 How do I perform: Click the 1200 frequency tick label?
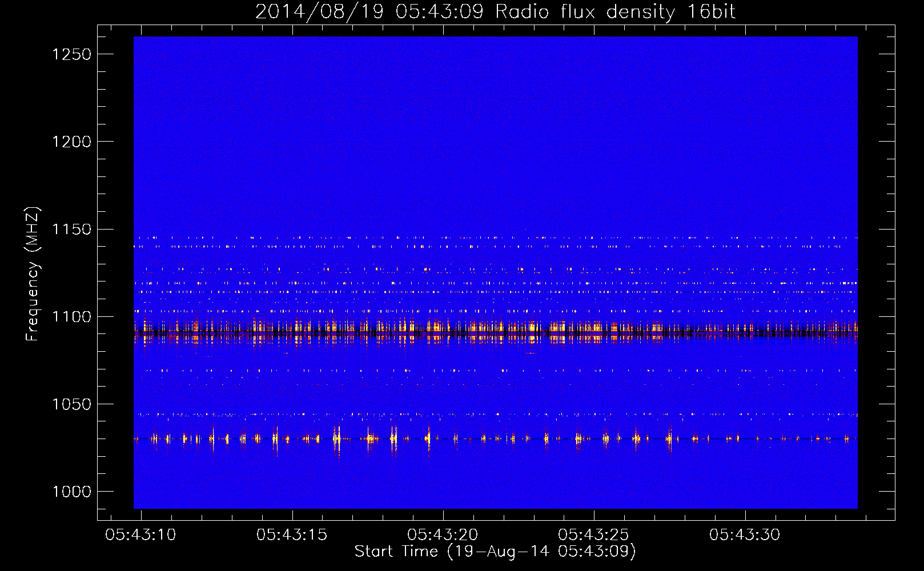(x=71, y=142)
